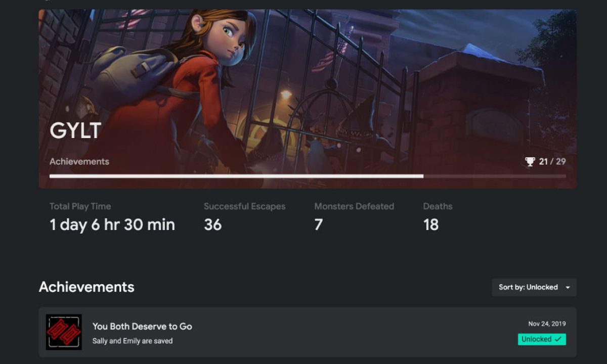607x364 pixels.
Task: Click the arrow on the Sort by dropdown
Action: click(568, 288)
